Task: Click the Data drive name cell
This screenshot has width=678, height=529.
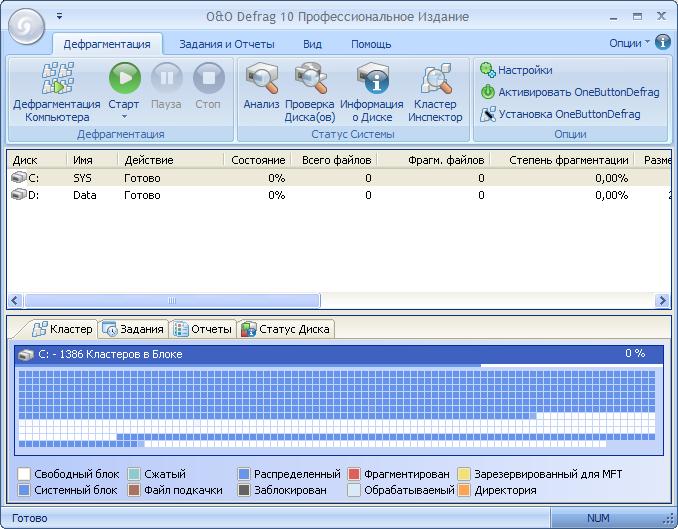Action: [x=85, y=195]
